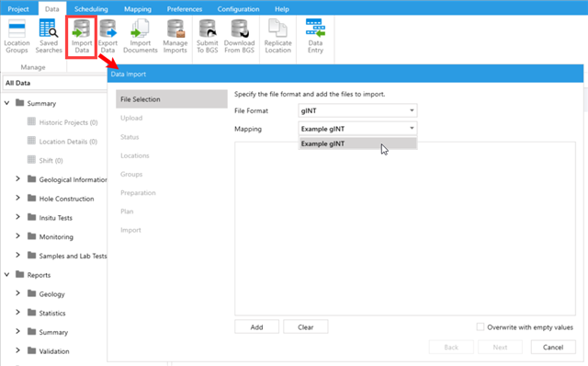Open the Saved Searches icon
Screen dimensions: 588x366
point(49,37)
